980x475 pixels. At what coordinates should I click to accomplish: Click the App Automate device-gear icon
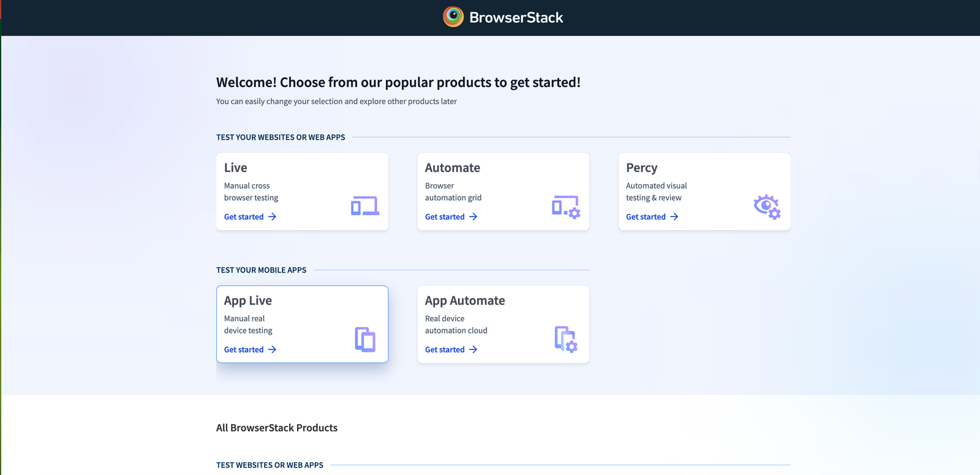566,339
